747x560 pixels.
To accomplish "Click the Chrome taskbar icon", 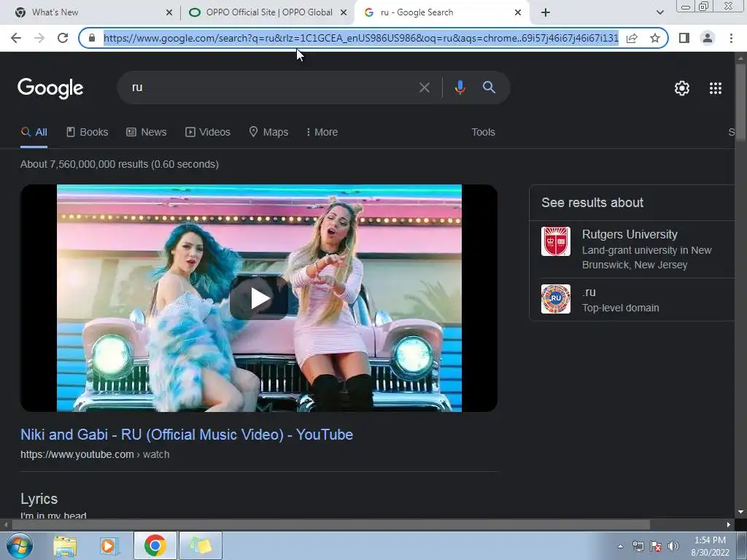I will pos(155,545).
